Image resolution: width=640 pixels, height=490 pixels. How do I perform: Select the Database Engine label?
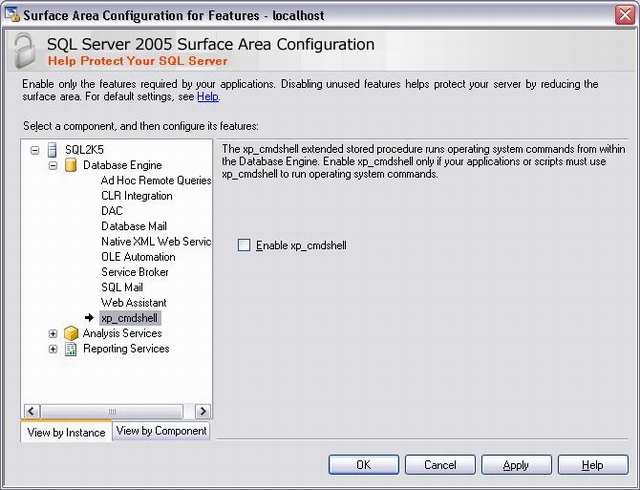click(x=122, y=165)
